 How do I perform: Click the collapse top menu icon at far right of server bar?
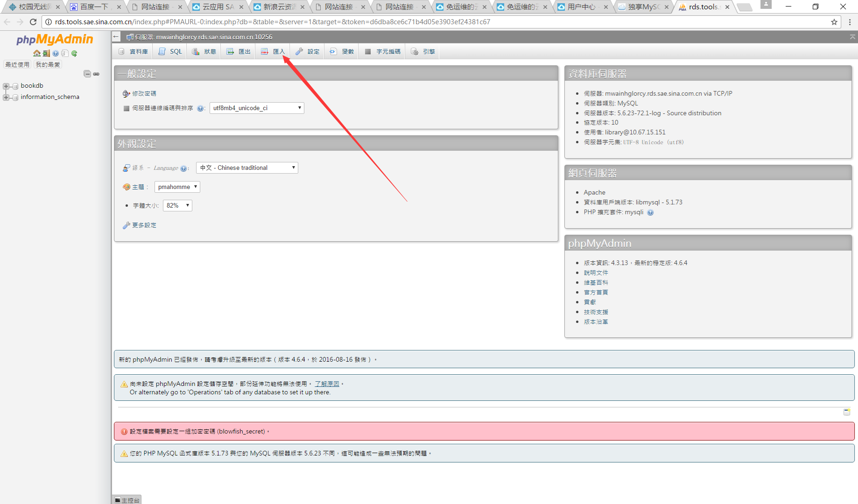(852, 36)
